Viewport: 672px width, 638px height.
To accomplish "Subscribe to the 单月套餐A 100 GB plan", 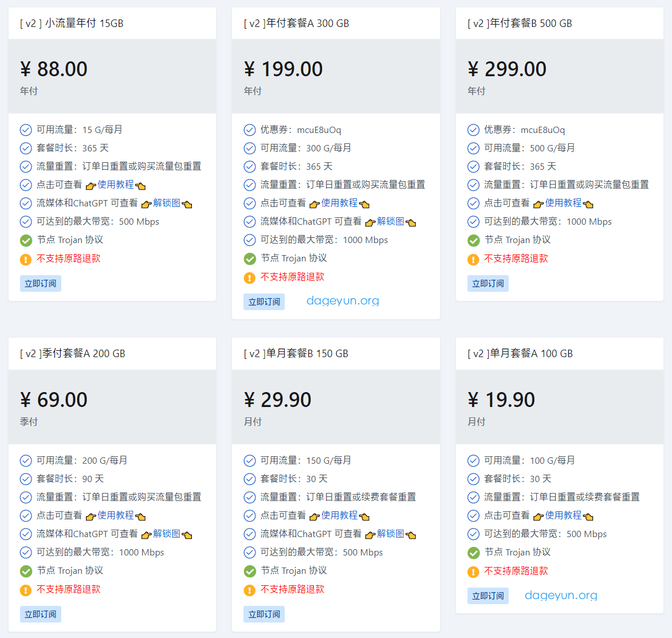I will (488, 596).
